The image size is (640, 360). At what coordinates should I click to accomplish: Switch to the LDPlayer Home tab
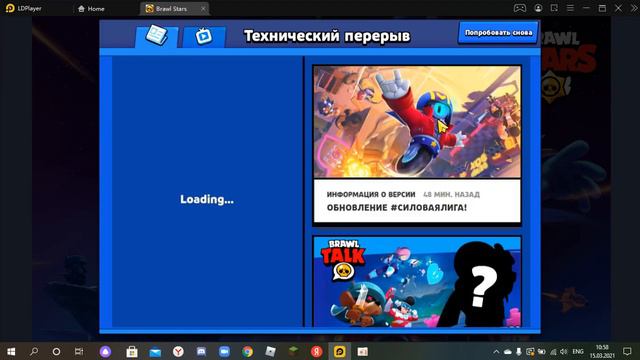(x=91, y=9)
